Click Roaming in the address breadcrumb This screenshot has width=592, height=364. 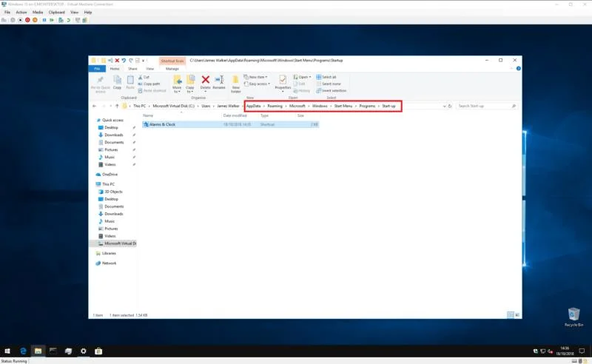click(x=275, y=106)
